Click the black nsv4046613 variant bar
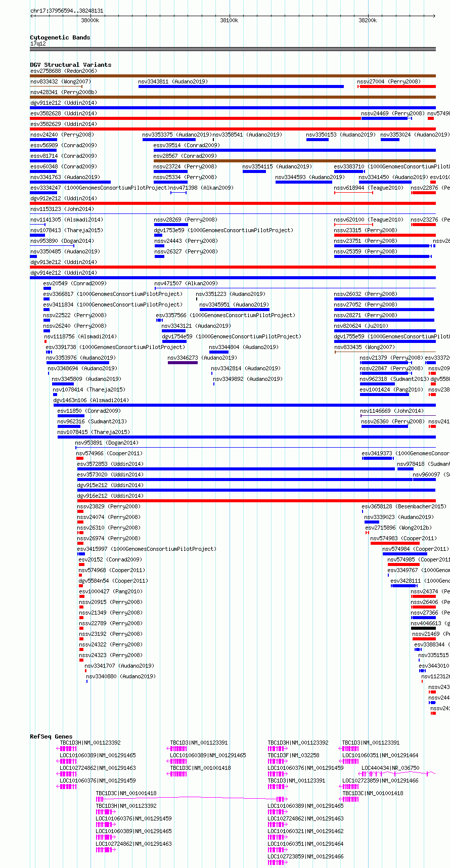 423,628
